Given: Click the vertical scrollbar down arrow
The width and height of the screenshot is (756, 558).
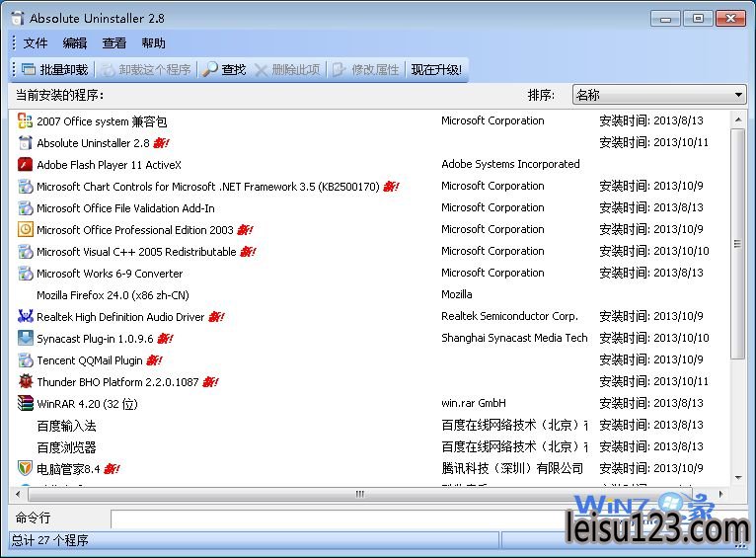Looking at the screenshot, I should point(738,477).
